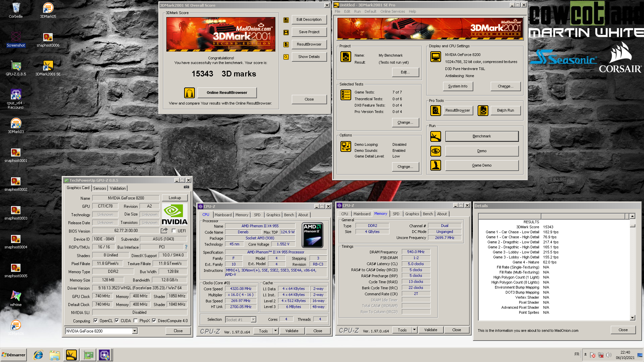Toggle the CUDA checkbox in GPU-Z
This screenshot has width=644, height=362.
click(x=117, y=321)
